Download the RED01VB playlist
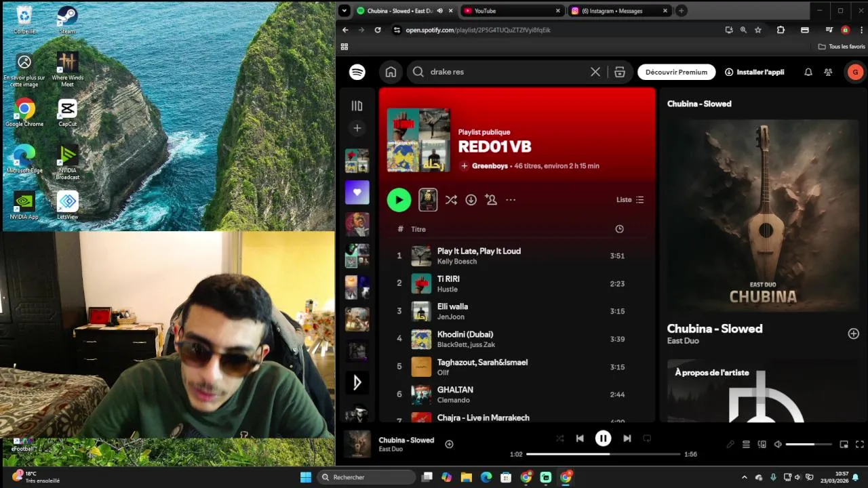Image resolution: width=868 pixels, height=488 pixels. tap(471, 200)
